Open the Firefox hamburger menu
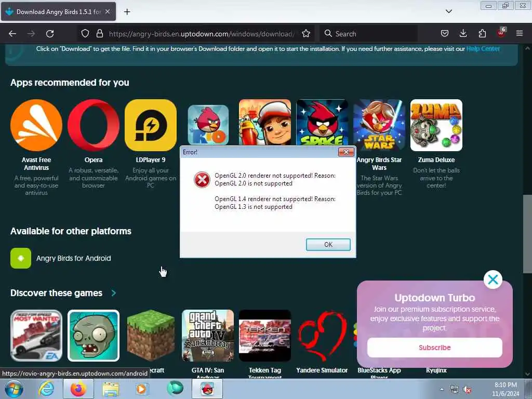Image resolution: width=532 pixels, height=399 pixels. point(520,34)
